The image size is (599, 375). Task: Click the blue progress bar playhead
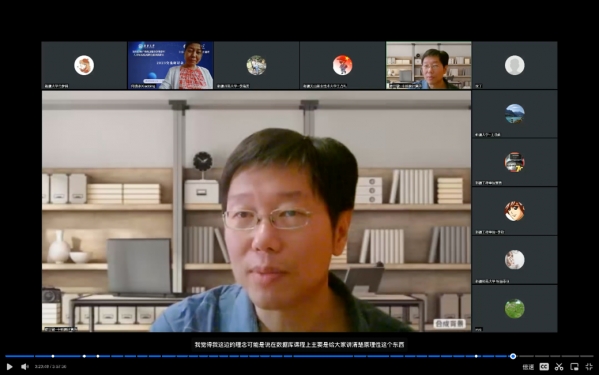tap(513, 356)
